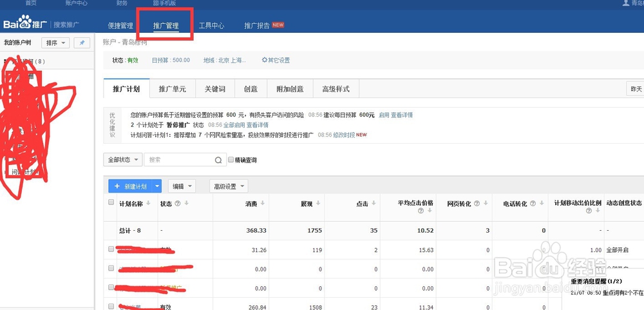
Task: Open the 编辑 dropdown menu
Action: click(x=182, y=186)
